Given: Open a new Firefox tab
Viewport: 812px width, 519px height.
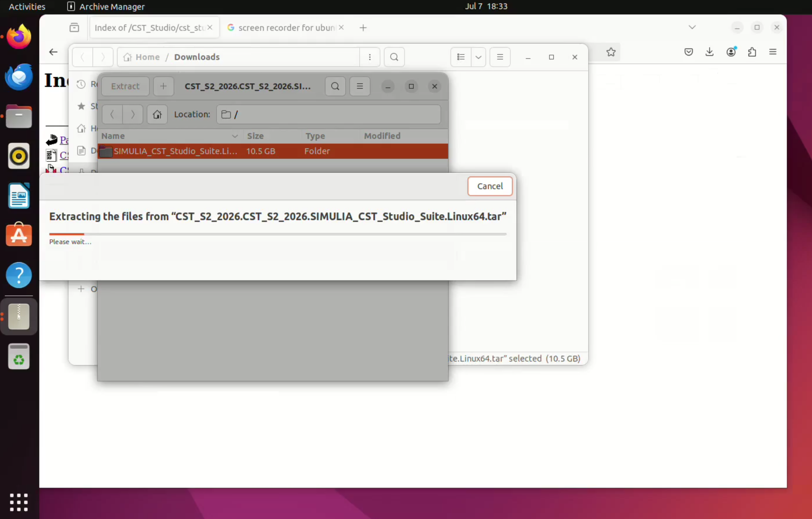Looking at the screenshot, I should pyautogui.click(x=363, y=28).
